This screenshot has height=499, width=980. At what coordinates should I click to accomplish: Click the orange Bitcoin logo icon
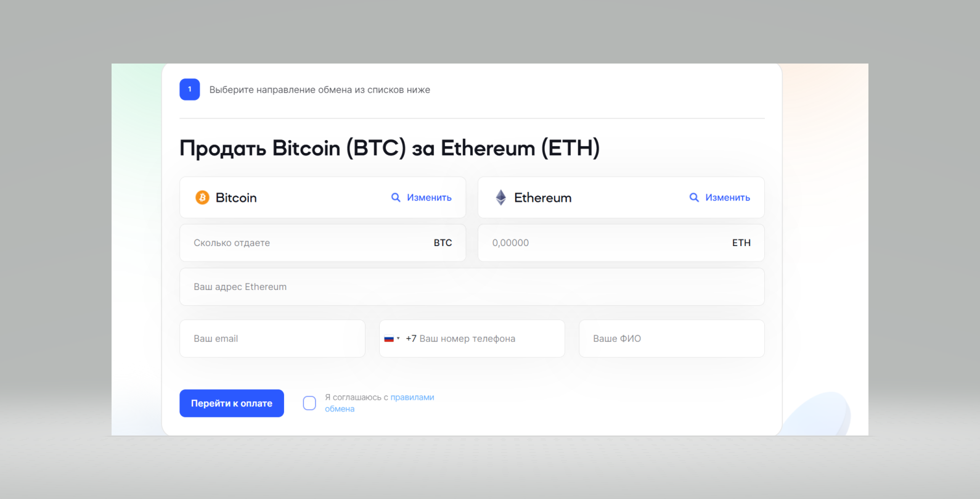[x=202, y=197]
